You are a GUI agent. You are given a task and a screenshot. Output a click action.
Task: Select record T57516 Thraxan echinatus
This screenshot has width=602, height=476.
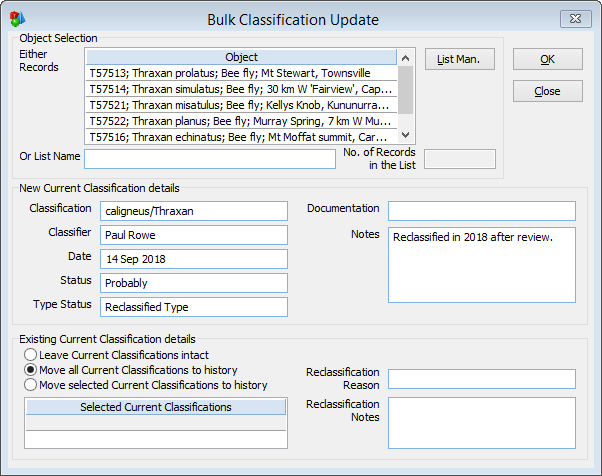point(241,137)
